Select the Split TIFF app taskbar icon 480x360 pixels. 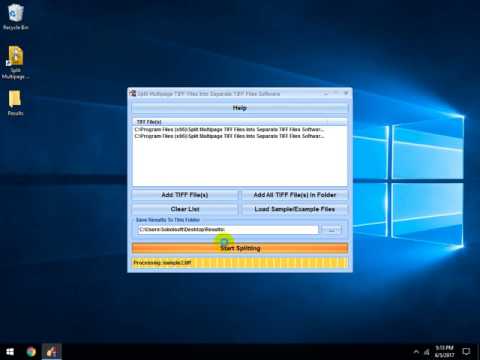pyautogui.click(x=52, y=352)
